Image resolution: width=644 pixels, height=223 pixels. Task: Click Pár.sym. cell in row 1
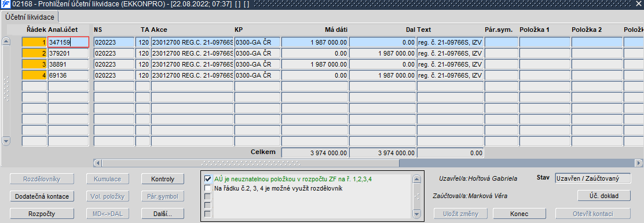[502, 42]
